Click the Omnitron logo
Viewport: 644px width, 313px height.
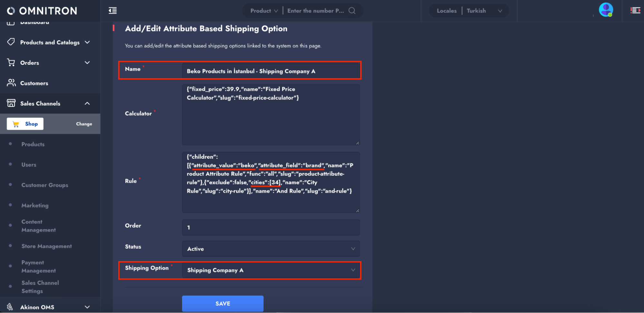point(42,11)
